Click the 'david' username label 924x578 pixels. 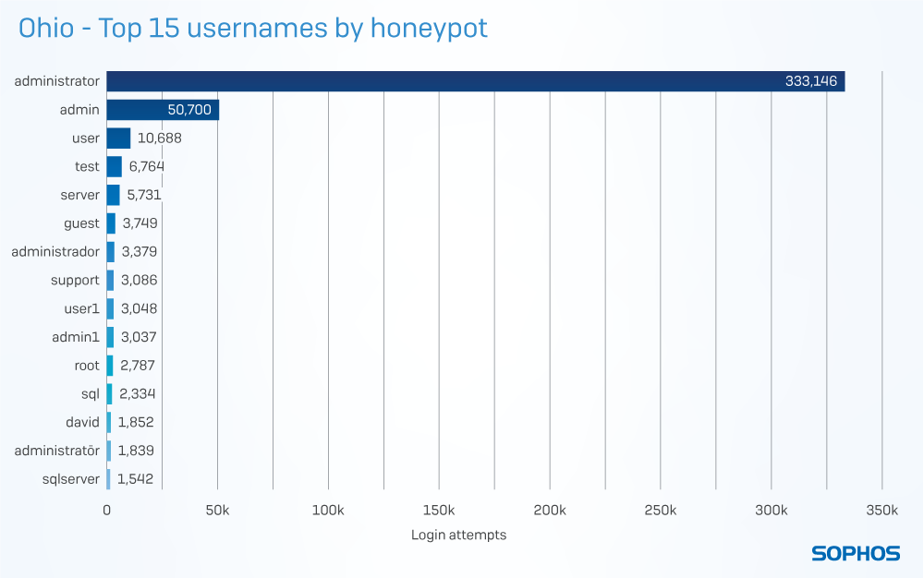(82, 422)
